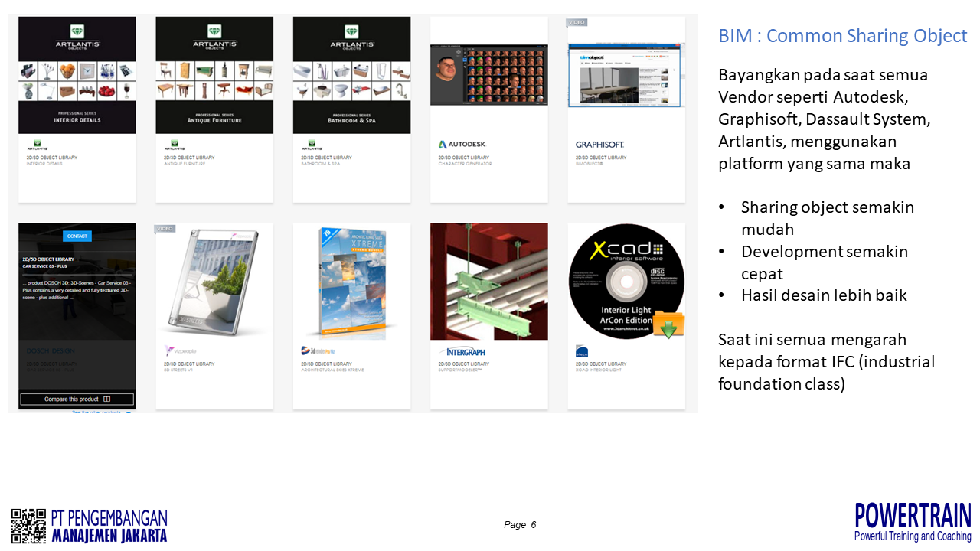Click the Artlantis logo below Interior Details cover
Screen dimensions: 980x551
click(x=37, y=144)
